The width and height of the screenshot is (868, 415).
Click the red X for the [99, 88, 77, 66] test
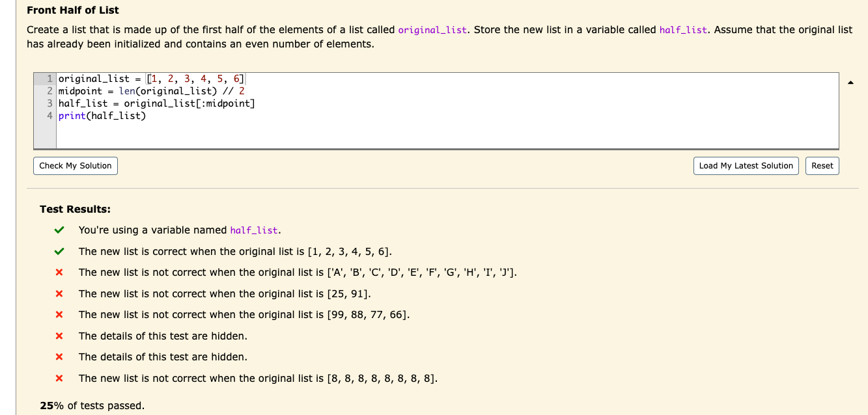pyautogui.click(x=59, y=314)
